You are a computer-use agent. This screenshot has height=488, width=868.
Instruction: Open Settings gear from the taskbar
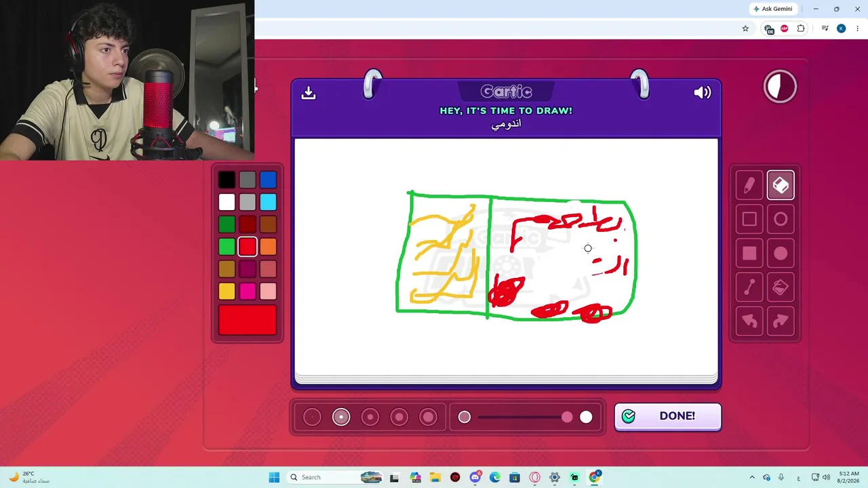pyautogui.click(x=555, y=477)
